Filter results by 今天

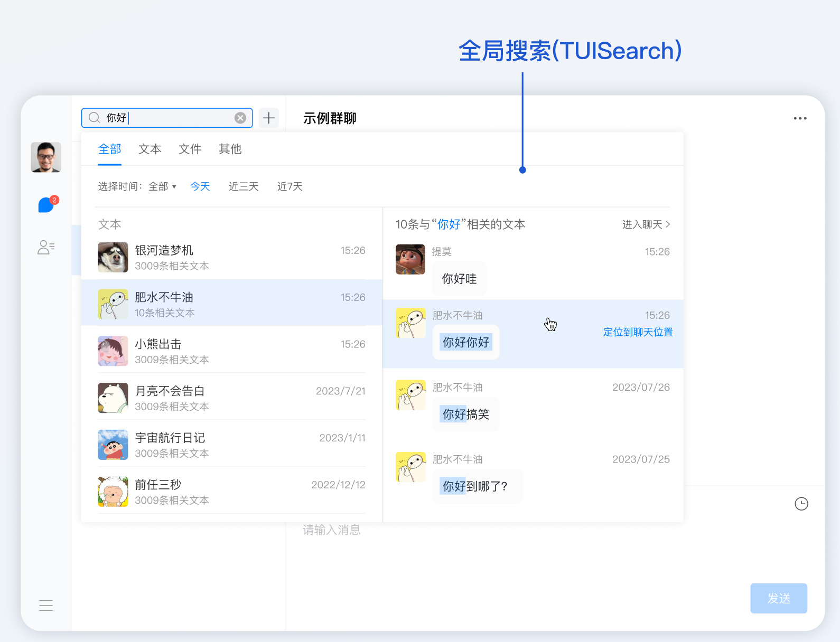[200, 186]
